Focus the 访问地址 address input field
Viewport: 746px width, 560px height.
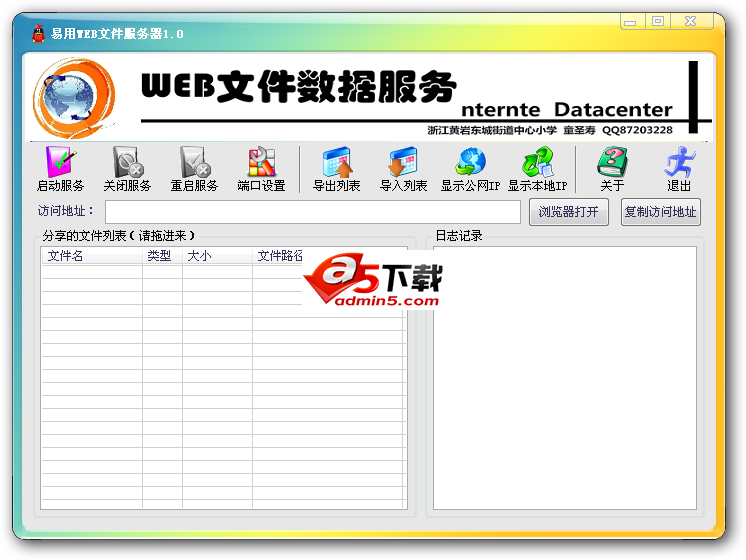click(x=313, y=212)
